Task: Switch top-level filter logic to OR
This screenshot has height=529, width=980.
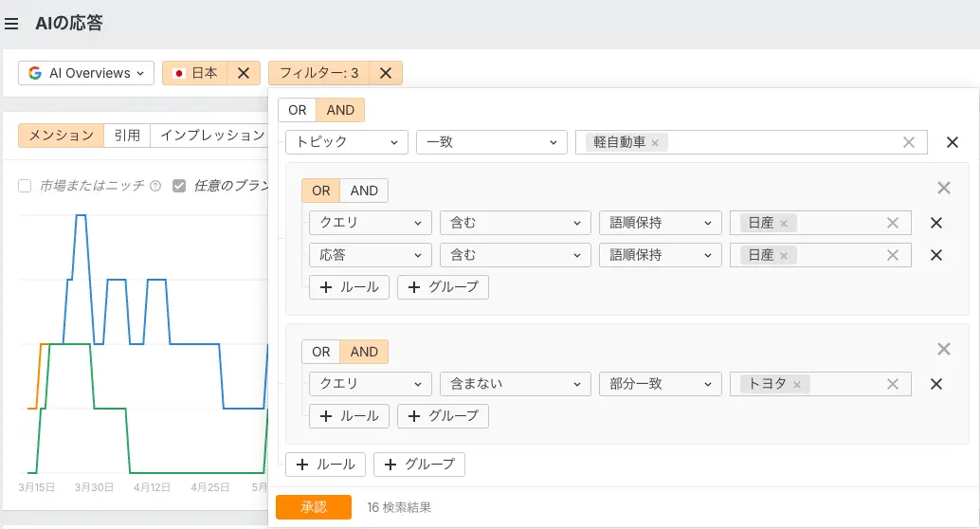Action: (x=297, y=110)
